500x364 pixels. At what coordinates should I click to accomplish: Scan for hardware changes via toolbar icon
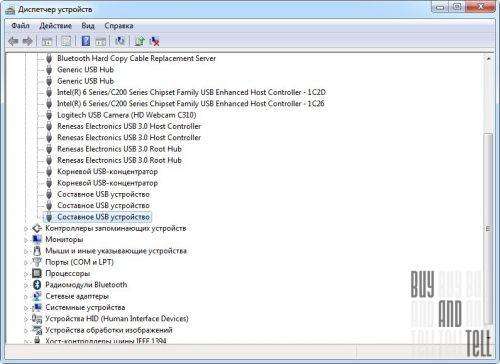(x=120, y=41)
